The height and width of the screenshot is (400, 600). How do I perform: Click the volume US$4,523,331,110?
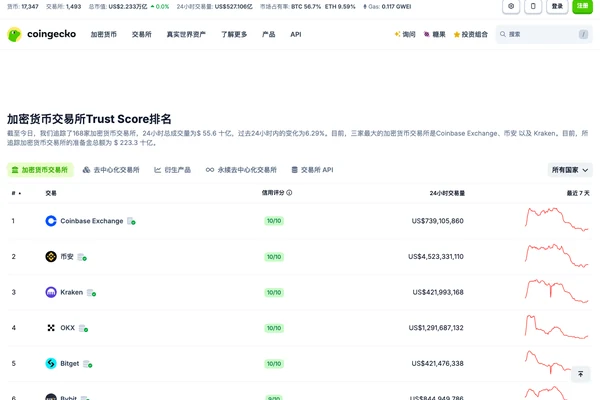pos(436,256)
